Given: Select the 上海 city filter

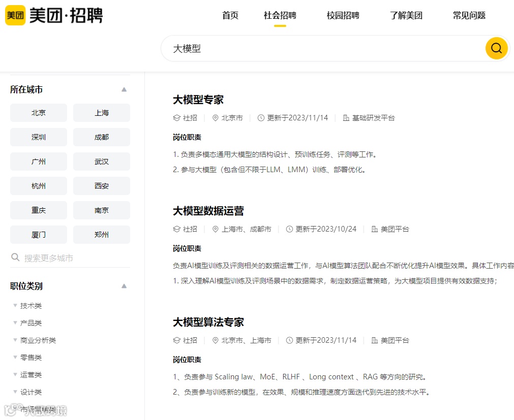Looking at the screenshot, I should coord(102,113).
